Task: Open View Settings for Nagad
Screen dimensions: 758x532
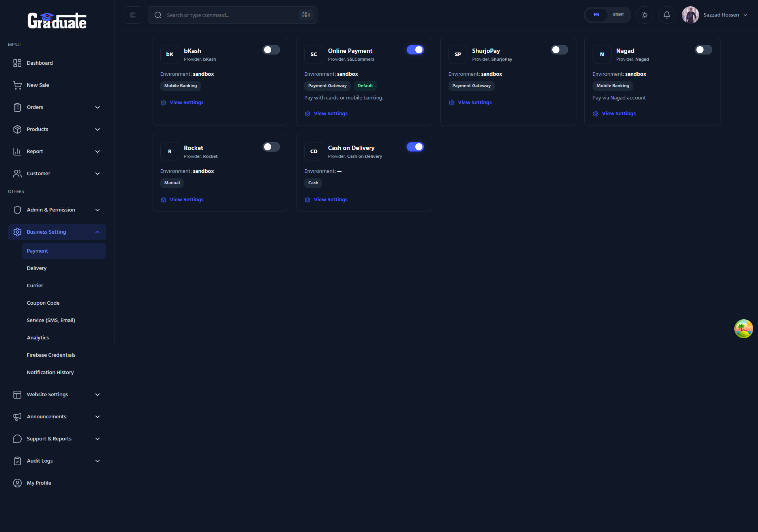Action: 614,114
